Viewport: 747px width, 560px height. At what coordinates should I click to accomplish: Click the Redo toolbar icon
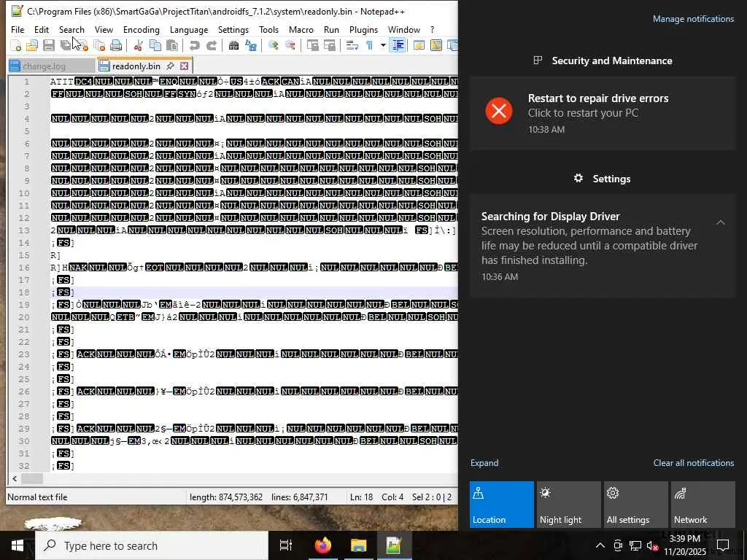pyautogui.click(x=211, y=46)
